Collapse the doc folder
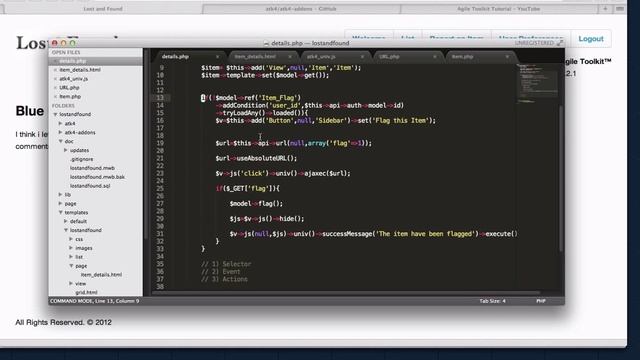 coord(60,141)
